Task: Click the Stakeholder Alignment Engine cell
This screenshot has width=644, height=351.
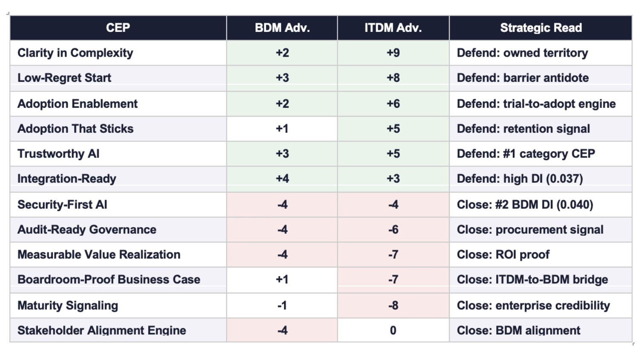Action: [102, 331]
